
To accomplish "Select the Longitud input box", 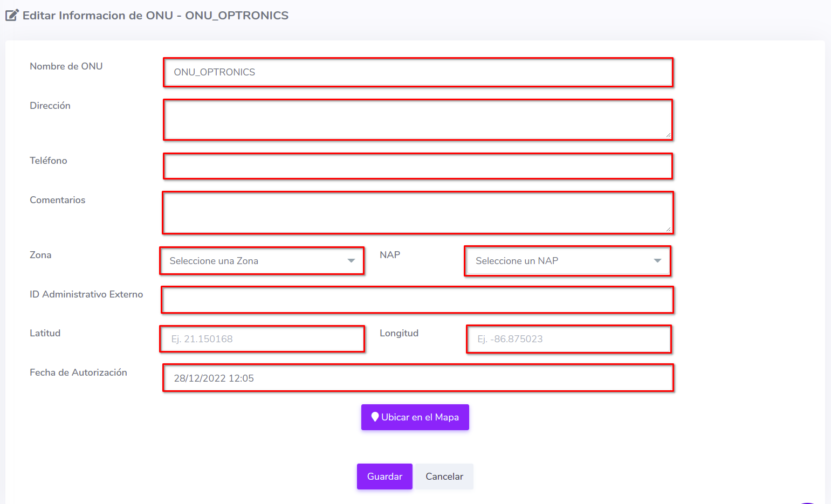I will click(x=568, y=339).
